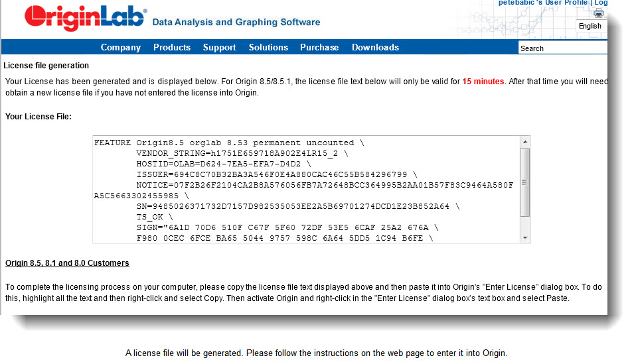
Task: Open the Purchase menu
Action: coord(319,47)
